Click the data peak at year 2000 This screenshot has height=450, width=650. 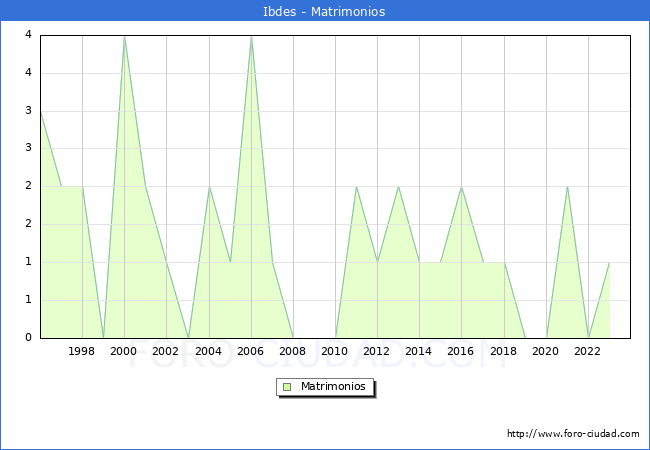click(x=124, y=37)
